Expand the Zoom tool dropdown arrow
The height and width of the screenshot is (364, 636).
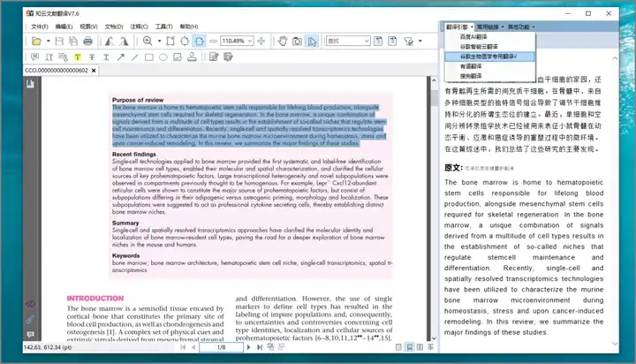click(x=159, y=41)
